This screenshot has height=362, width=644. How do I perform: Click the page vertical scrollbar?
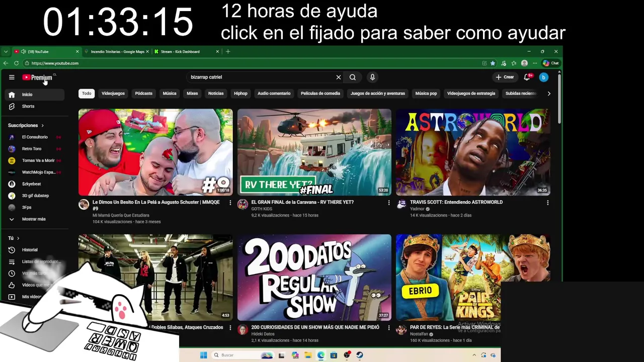559,98
